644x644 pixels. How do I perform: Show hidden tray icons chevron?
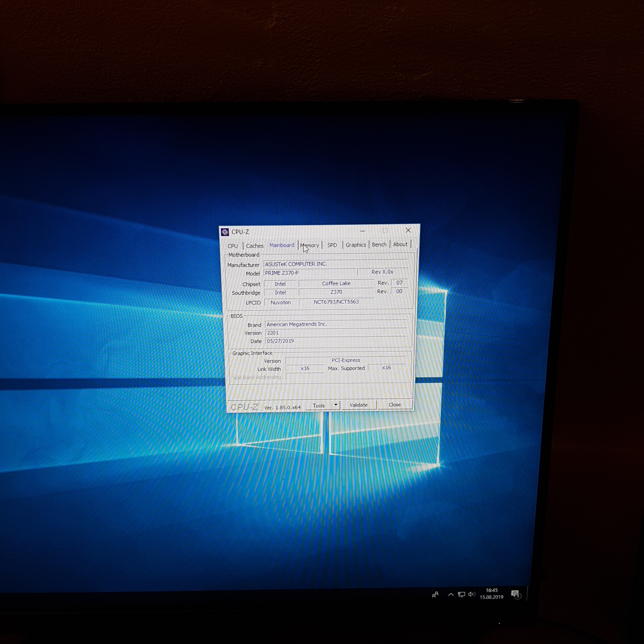pos(451,594)
